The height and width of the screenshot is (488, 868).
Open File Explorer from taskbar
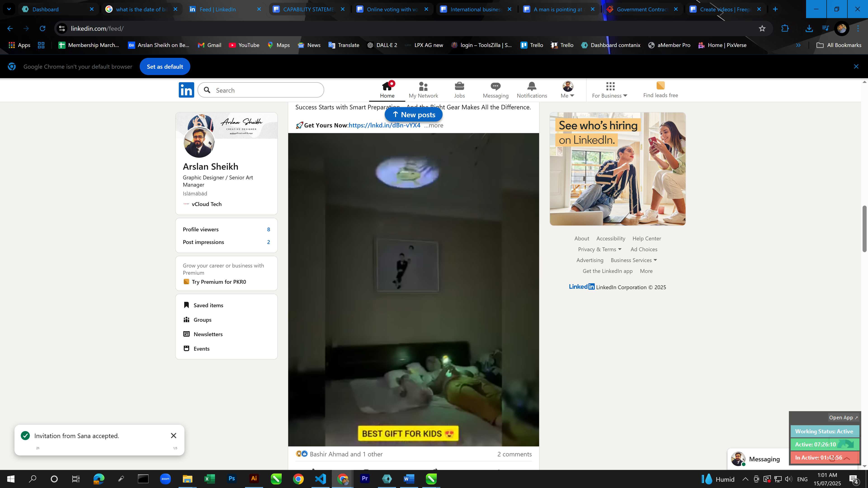point(187,479)
